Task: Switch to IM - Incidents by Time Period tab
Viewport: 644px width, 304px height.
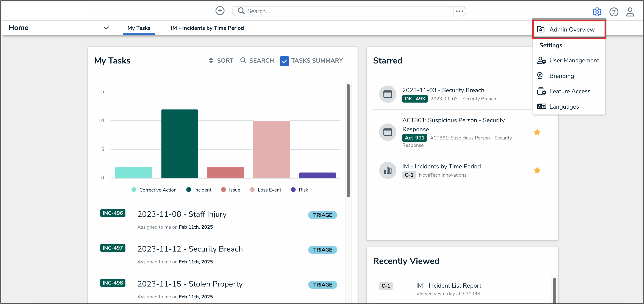Action: coord(207,28)
